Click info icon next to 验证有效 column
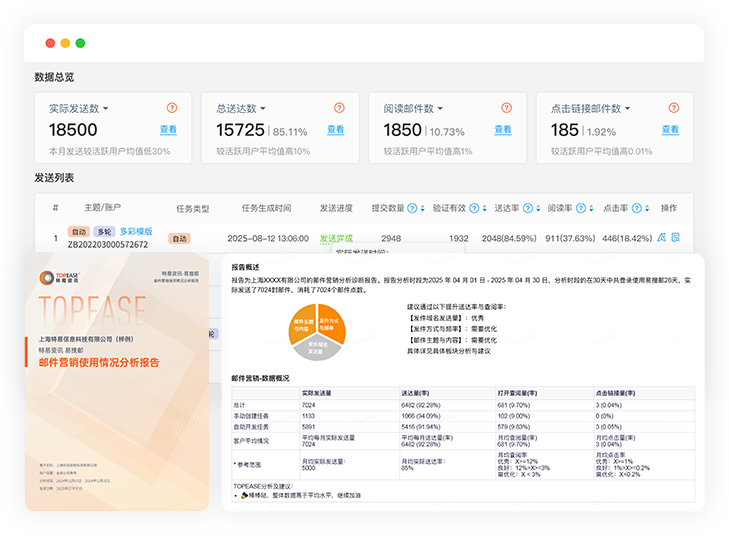The height and width of the screenshot is (536, 729). click(x=473, y=208)
